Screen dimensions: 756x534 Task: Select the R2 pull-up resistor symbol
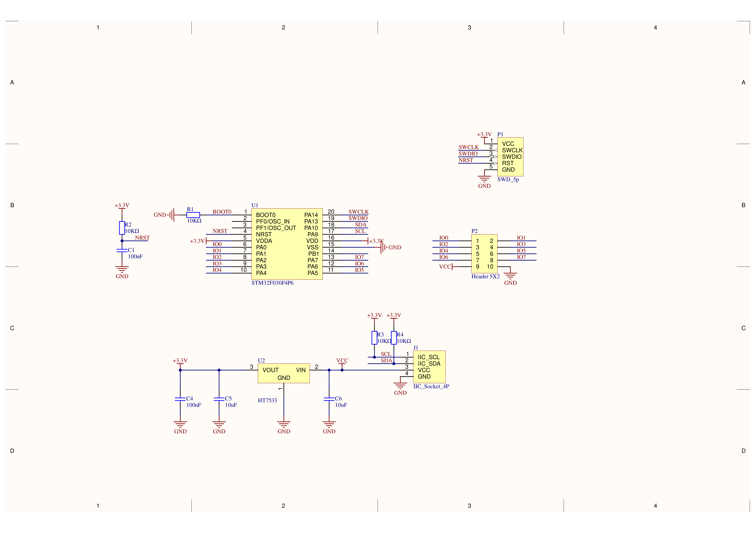(122, 228)
